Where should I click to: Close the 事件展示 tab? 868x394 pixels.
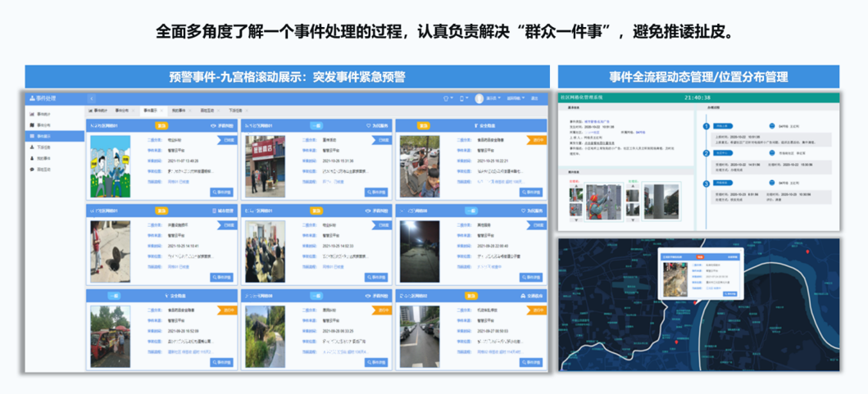click(161, 111)
